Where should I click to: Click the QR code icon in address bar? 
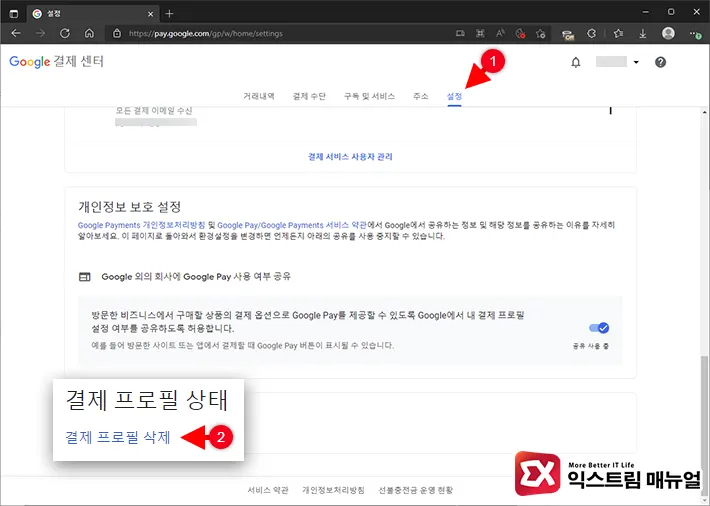click(x=480, y=34)
